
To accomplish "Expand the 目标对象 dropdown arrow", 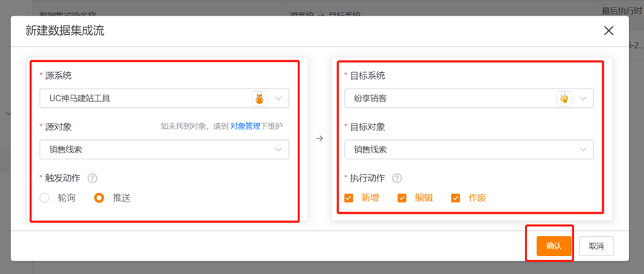I will [583, 150].
